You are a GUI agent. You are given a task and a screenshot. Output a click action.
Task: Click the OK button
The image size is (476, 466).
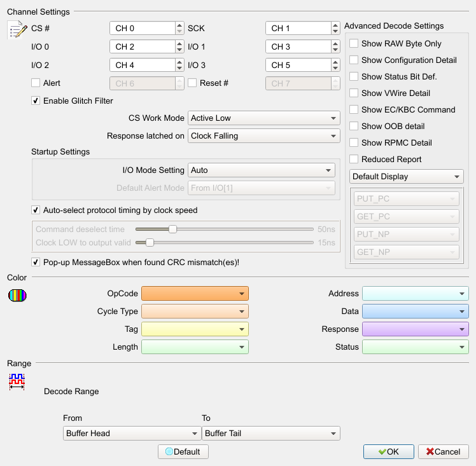point(389,452)
